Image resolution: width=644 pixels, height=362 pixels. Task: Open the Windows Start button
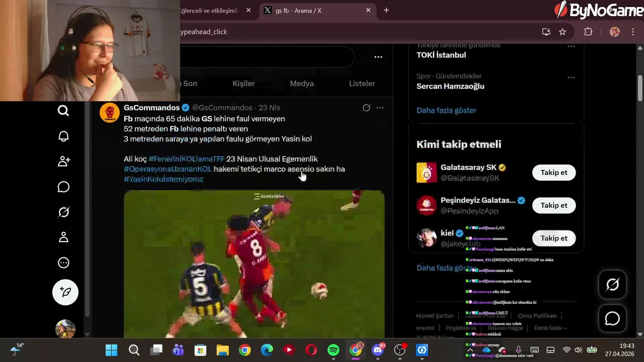[112, 350]
